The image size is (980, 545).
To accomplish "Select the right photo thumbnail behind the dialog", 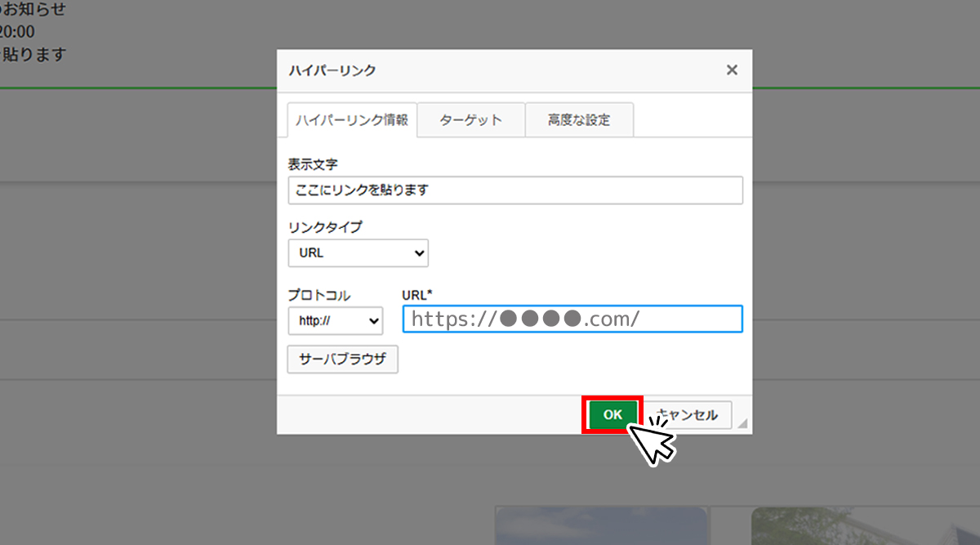I will pyautogui.click(x=866, y=525).
